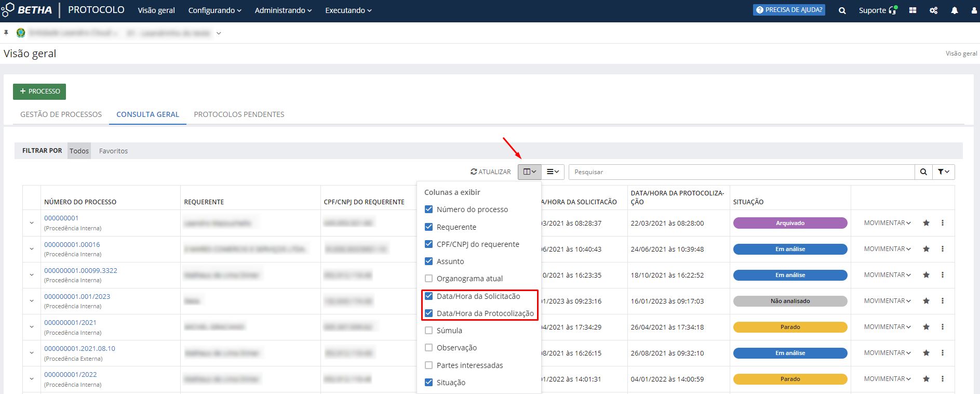This screenshot has height=394, width=980.
Task: Switch to Protocolos Pendentes tab
Action: tap(239, 114)
